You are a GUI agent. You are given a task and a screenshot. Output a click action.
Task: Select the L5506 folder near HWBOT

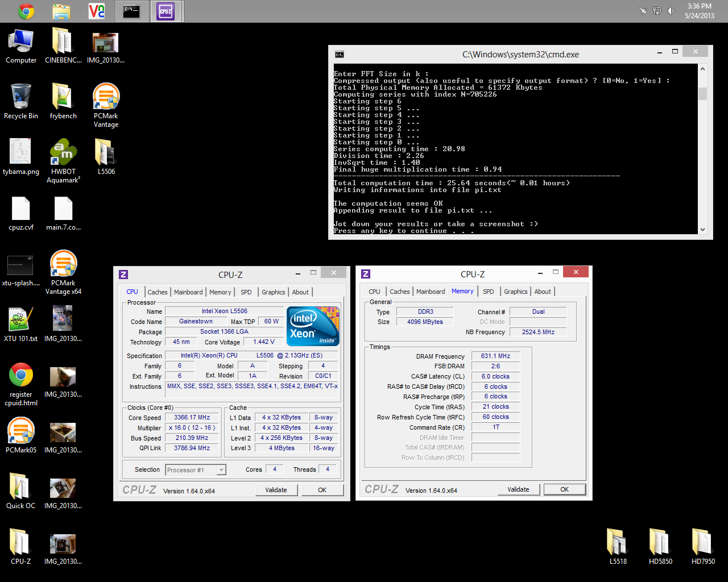pyautogui.click(x=106, y=157)
